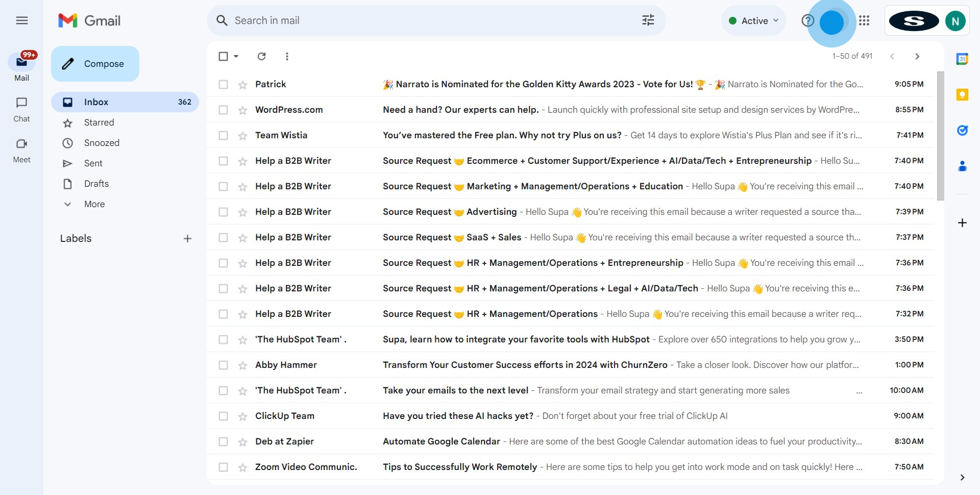
Task: Compose a new email
Action: coord(95,64)
